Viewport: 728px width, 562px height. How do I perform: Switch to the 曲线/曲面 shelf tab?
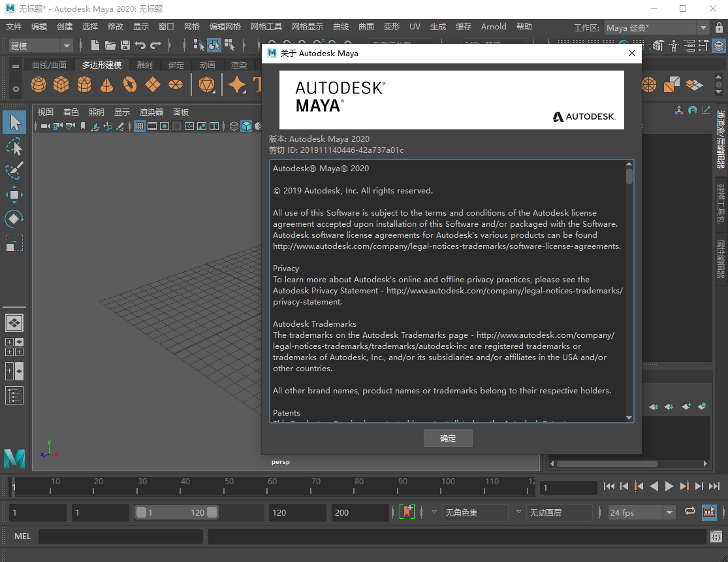[x=50, y=65]
